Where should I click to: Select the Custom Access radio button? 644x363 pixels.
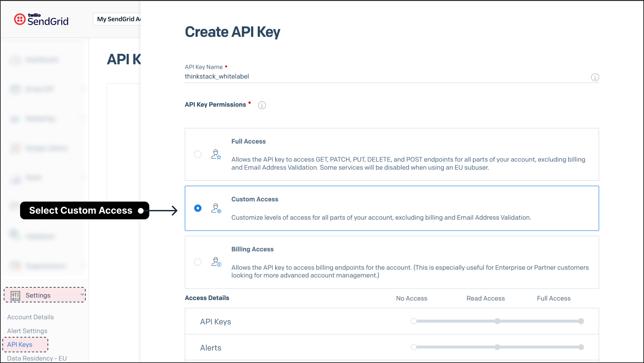(x=198, y=208)
